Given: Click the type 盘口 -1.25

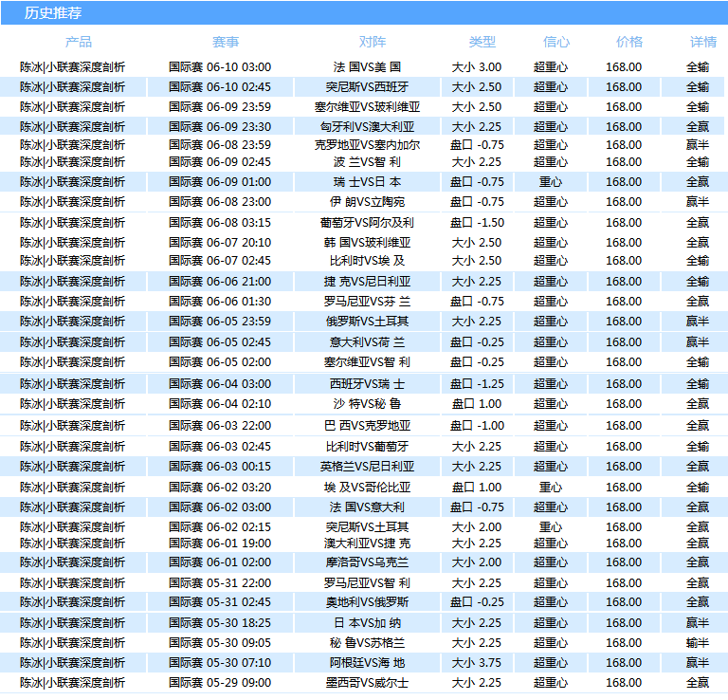Looking at the screenshot, I should [x=477, y=384].
